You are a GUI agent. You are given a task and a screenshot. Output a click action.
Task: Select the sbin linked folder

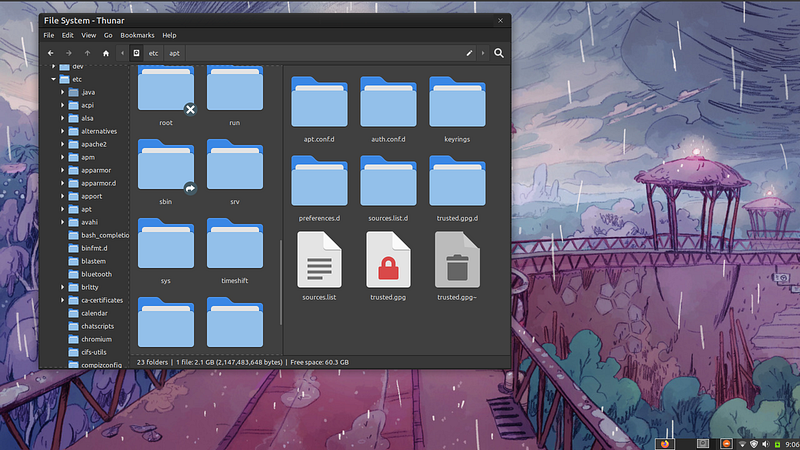(166, 164)
